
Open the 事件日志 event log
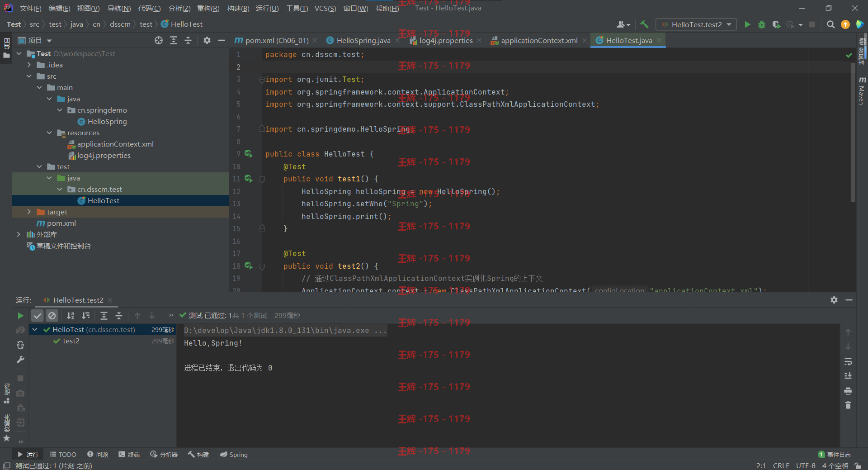(835, 455)
